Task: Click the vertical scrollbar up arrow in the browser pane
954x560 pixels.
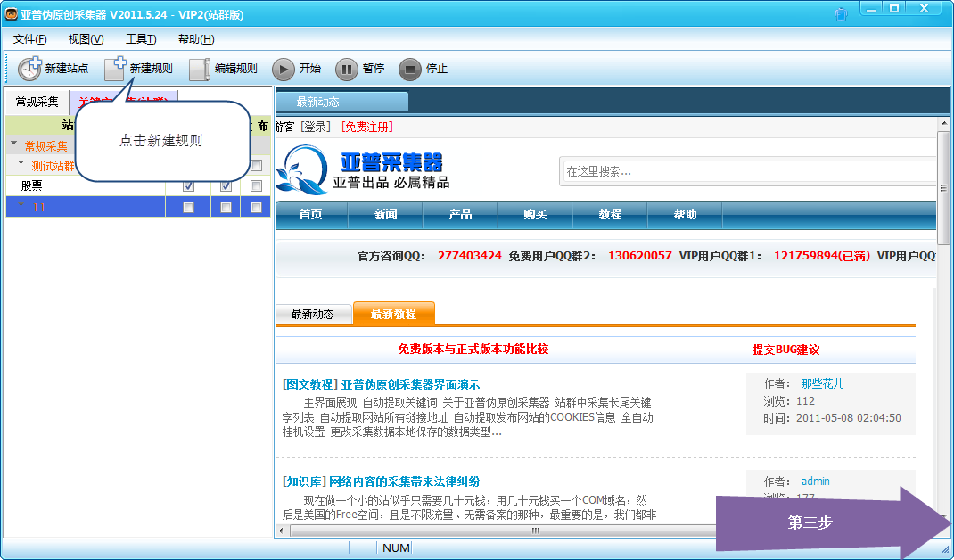Action: click(943, 123)
